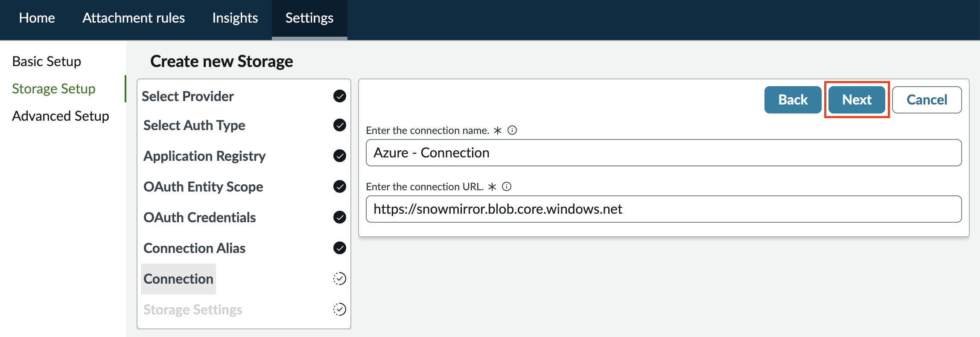Click the Connection Alias checkmark icon
The image size is (980, 337).
(340, 248)
